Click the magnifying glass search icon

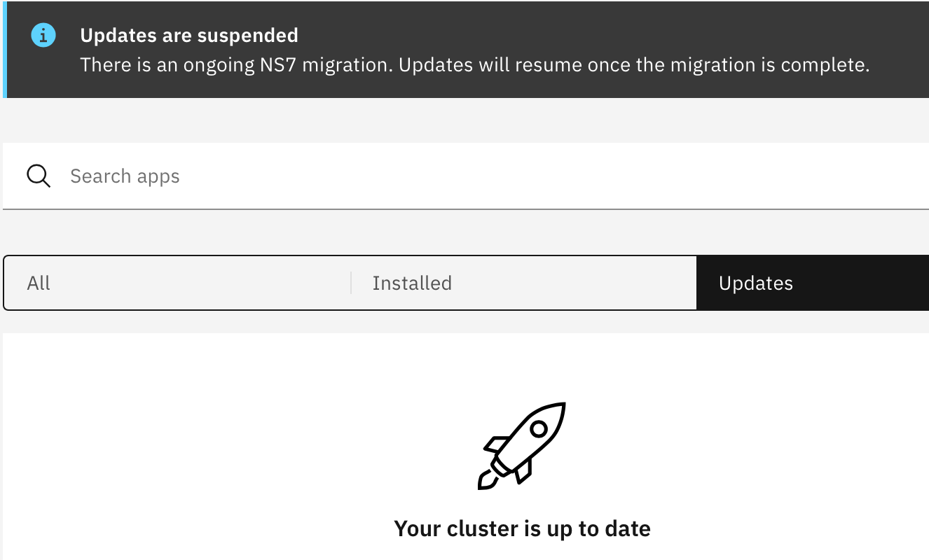[39, 176]
